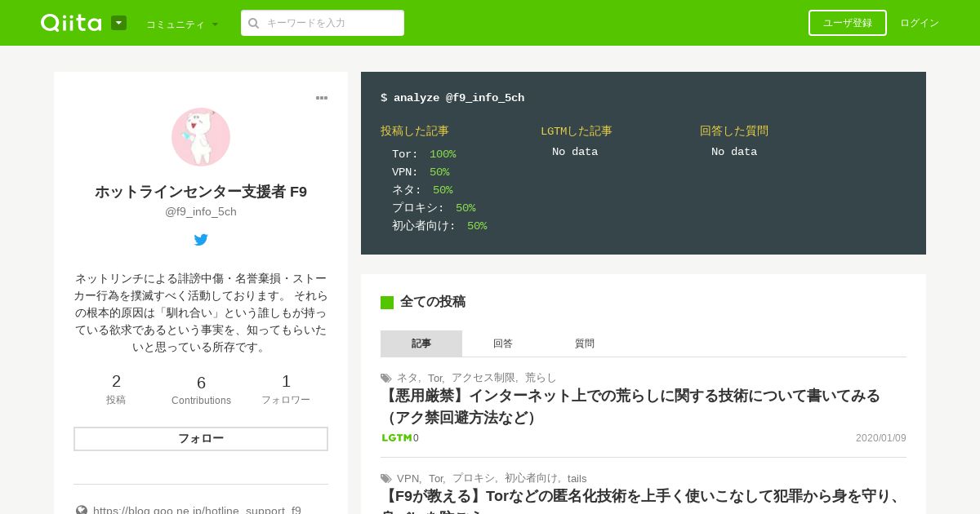
Task: Click the アクセス制限 tag
Action: (x=483, y=378)
